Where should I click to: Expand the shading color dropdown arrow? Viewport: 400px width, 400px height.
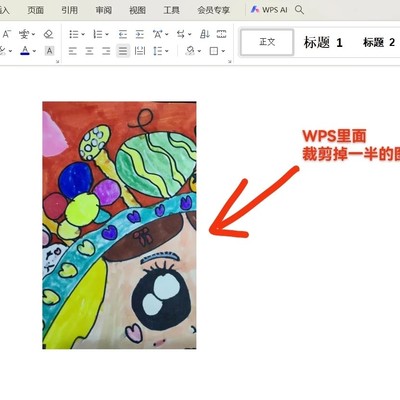(199, 51)
